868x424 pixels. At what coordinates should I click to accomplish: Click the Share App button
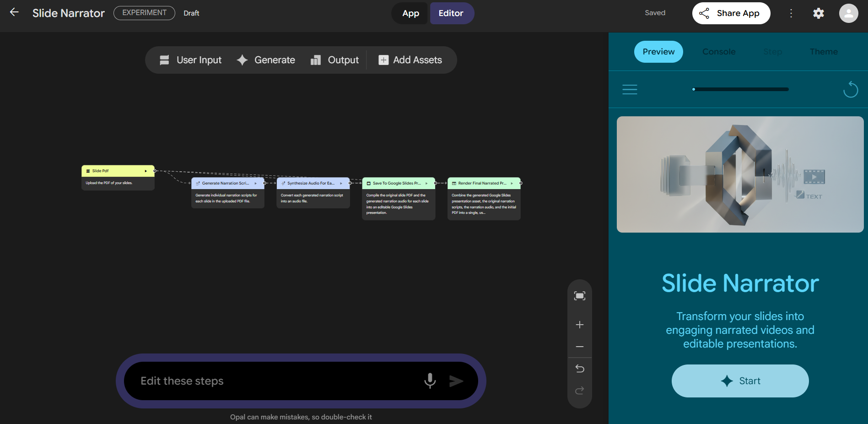pyautogui.click(x=731, y=13)
